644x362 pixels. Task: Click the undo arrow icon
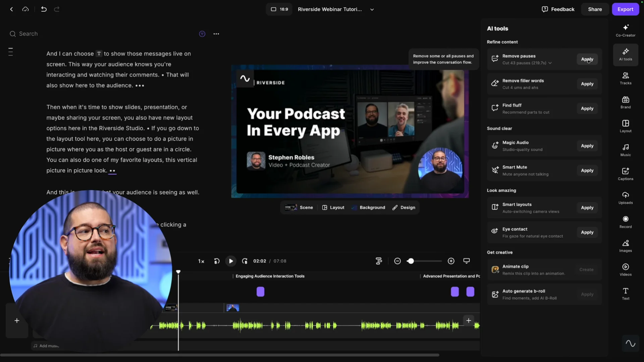point(44,9)
